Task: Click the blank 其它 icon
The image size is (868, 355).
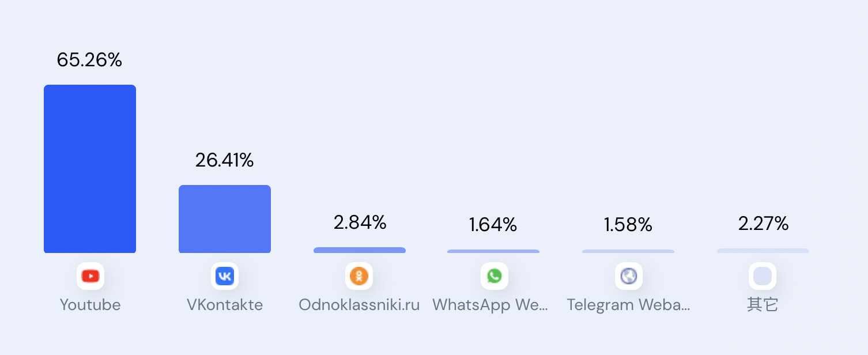Action: (x=763, y=276)
